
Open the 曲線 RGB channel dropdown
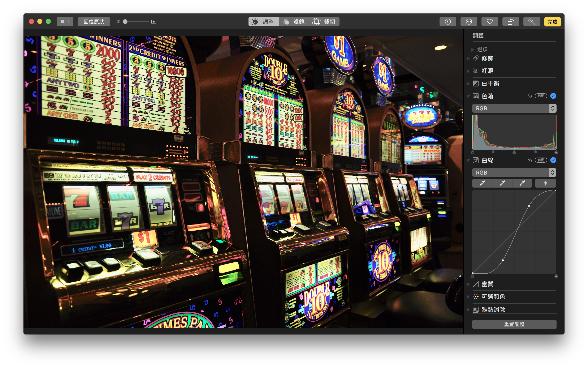(x=514, y=172)
